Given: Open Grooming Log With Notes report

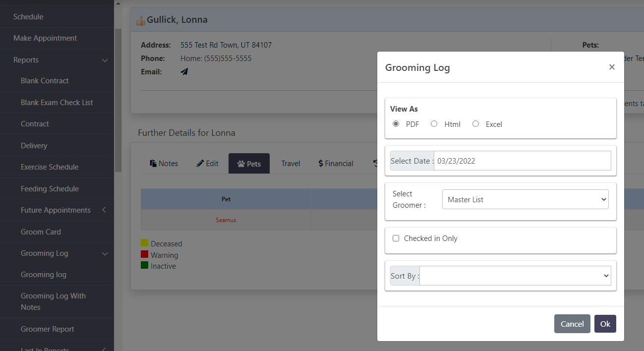Looking at the screenshot, I should click(x=53, y=301).
